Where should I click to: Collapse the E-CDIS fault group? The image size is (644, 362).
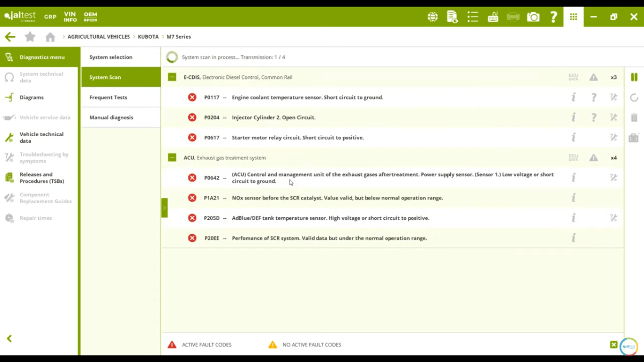(x=172, y=77)
